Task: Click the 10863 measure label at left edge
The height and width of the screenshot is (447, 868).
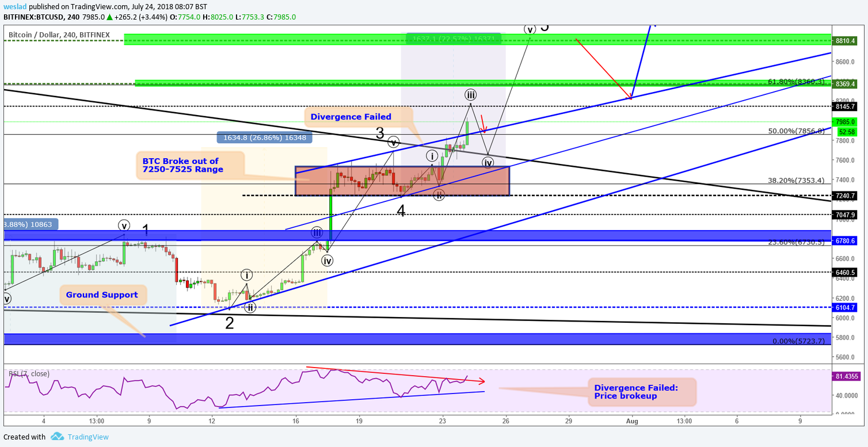Action: coord(30,224)
